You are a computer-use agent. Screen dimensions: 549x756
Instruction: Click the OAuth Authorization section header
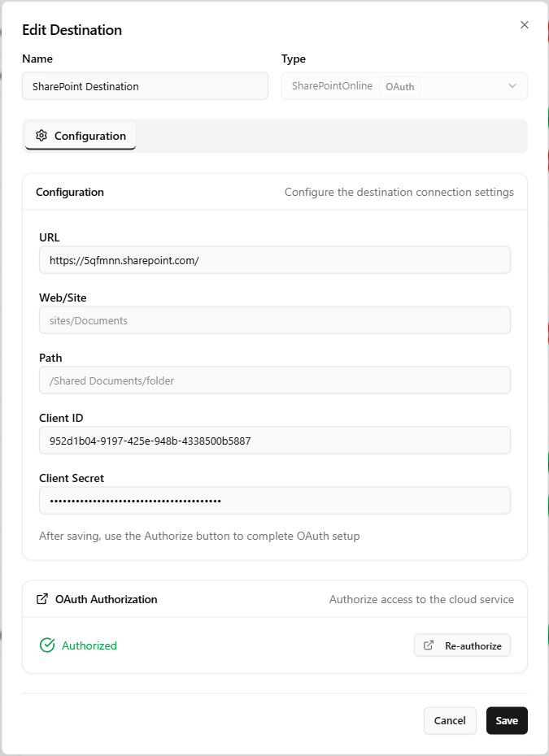pos(106,599)
